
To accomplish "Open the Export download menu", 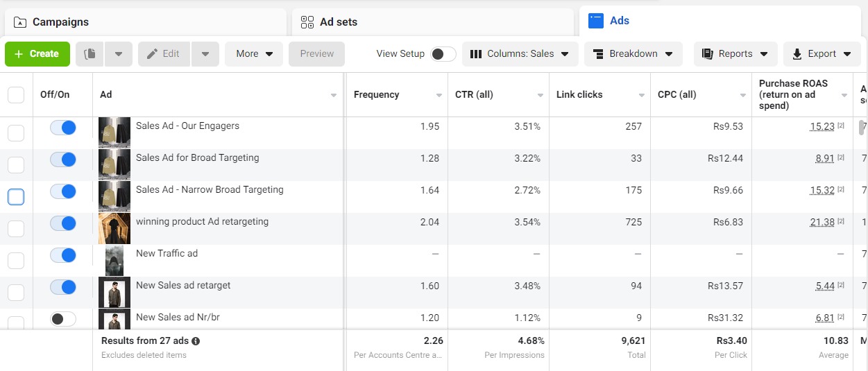I will click(x=822, y=54).
